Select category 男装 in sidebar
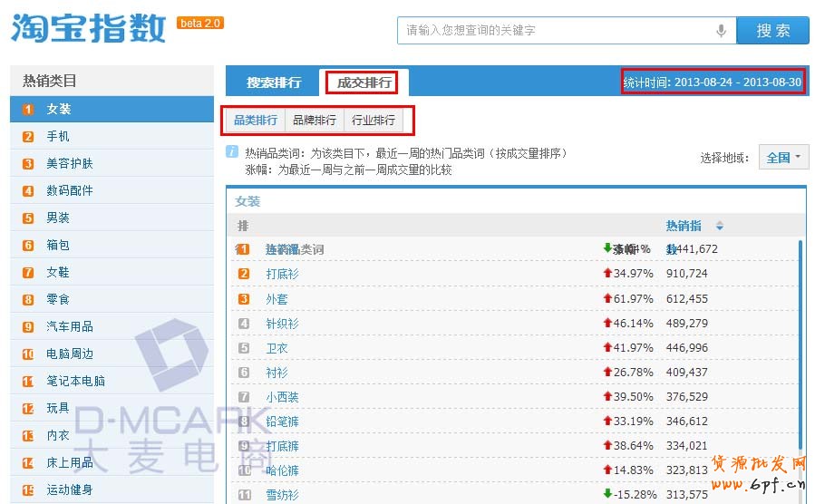The image size is (815, 504). click(112, 218)
